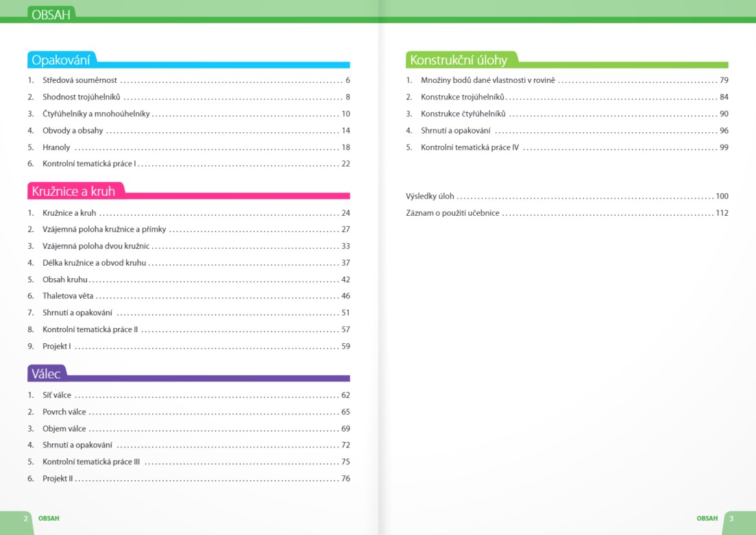Open the 'Výsledky úloh' entry
The image size is (756, 535).
430,196
